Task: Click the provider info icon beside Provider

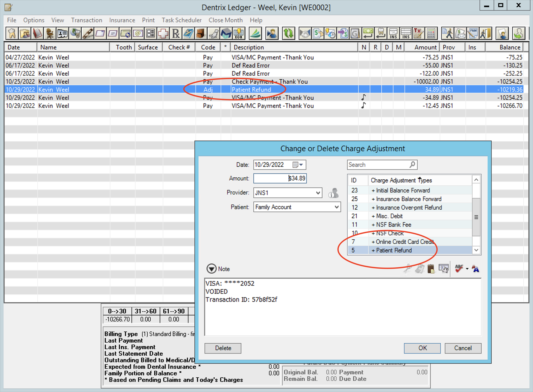Action: (333, 193)
